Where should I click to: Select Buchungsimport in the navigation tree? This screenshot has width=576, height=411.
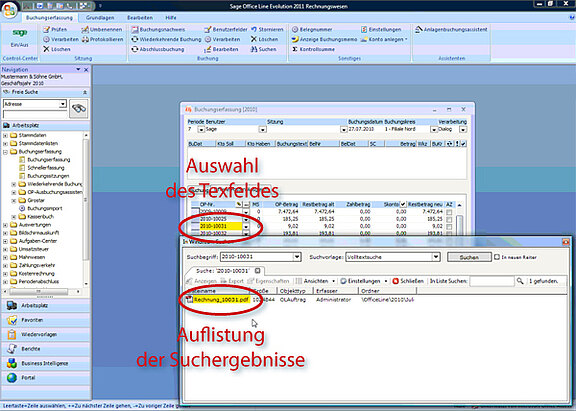45,208
